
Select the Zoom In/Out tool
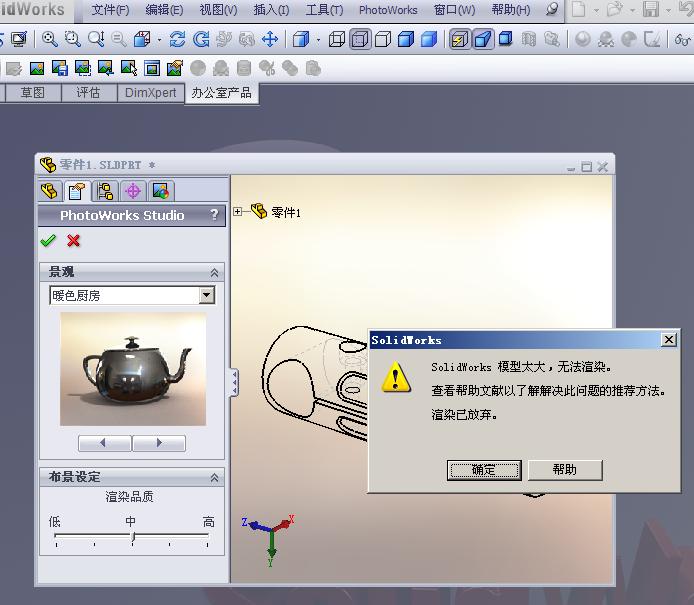click(x=96, y=39)
